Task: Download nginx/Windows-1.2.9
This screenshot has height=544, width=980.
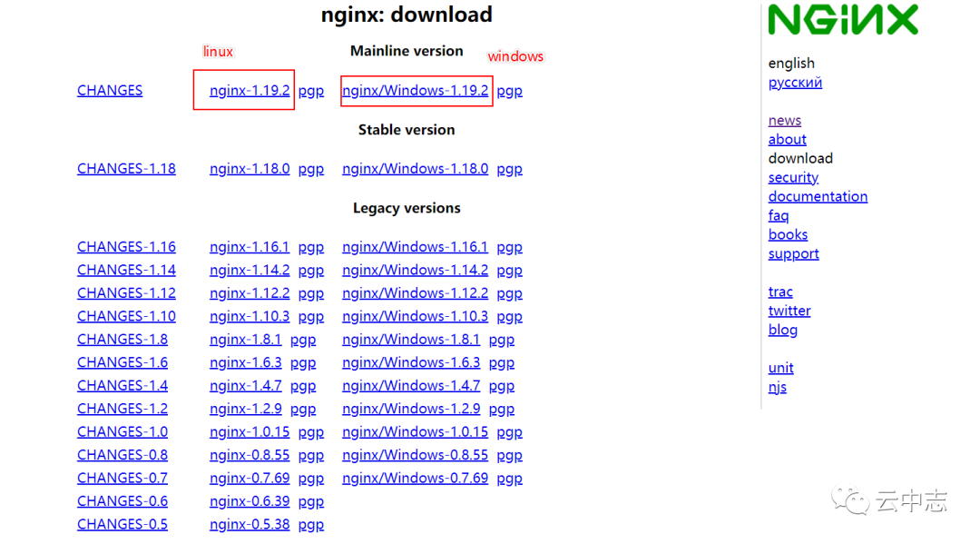Action: tap(411, 409)
